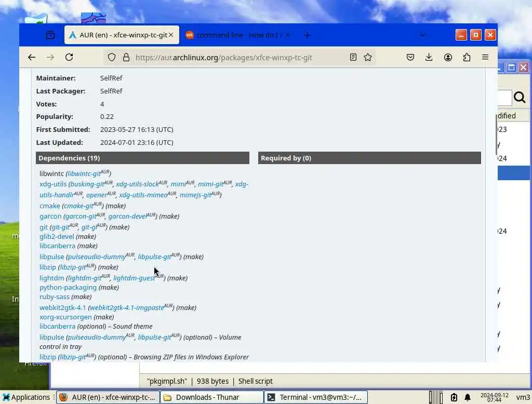The image size is (532, 404).
Task: Open the libzip (make) link
Action: (x=47, y=267)
